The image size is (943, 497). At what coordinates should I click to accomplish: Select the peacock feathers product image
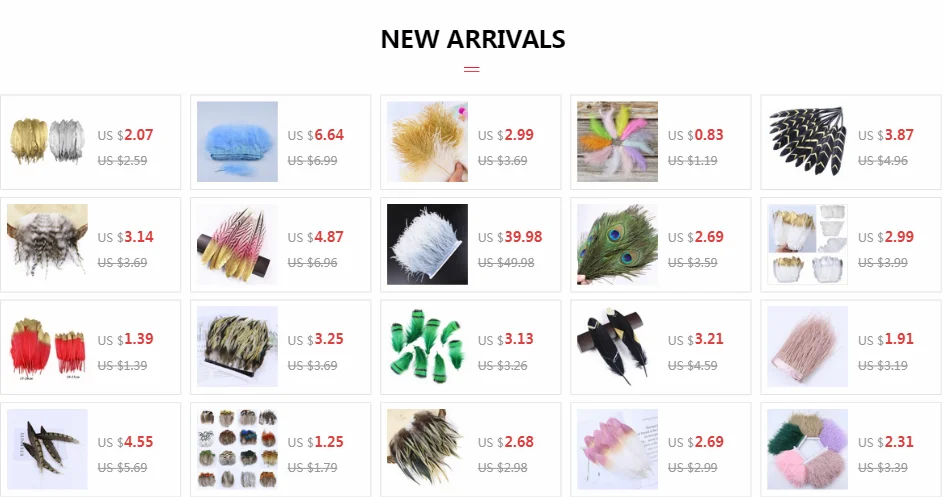(x=617, y=244)
